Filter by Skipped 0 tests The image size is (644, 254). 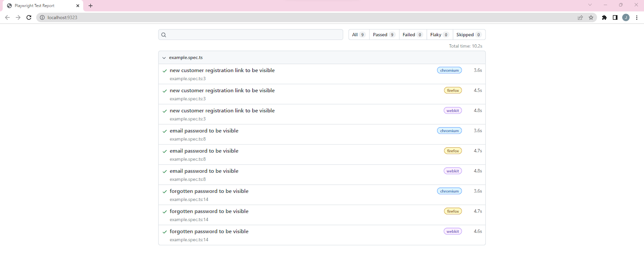(469, 35)
